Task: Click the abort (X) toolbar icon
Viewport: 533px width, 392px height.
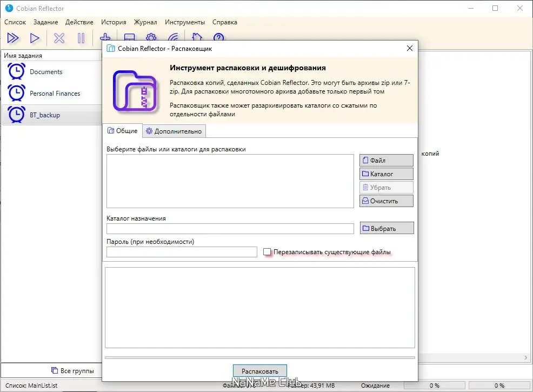Action: click(59, 38)
